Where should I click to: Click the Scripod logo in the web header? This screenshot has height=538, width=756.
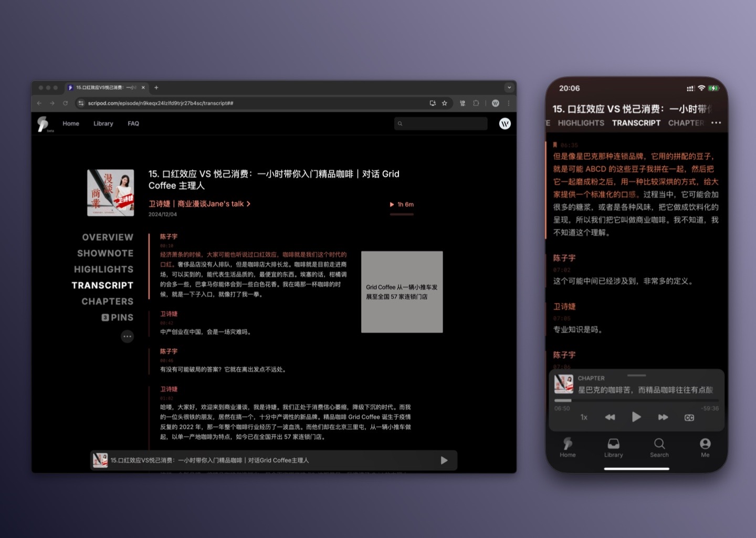tap(43, 124)
